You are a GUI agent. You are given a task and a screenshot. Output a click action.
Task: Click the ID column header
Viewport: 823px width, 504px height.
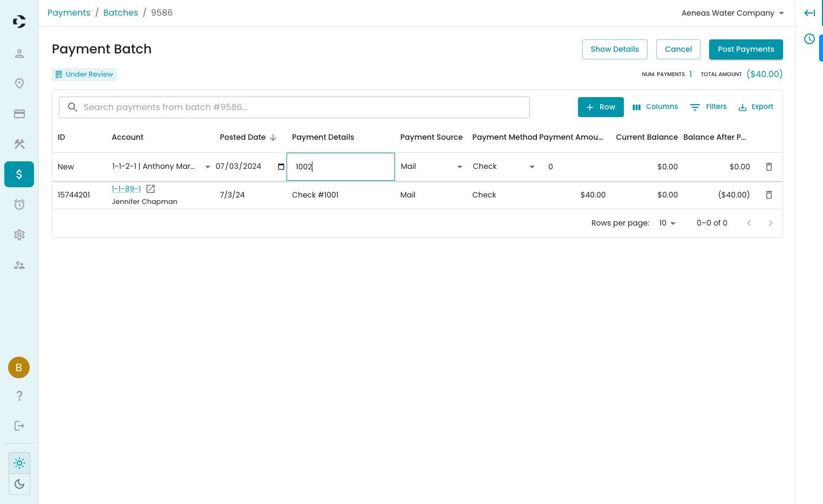tap(62, 137)
